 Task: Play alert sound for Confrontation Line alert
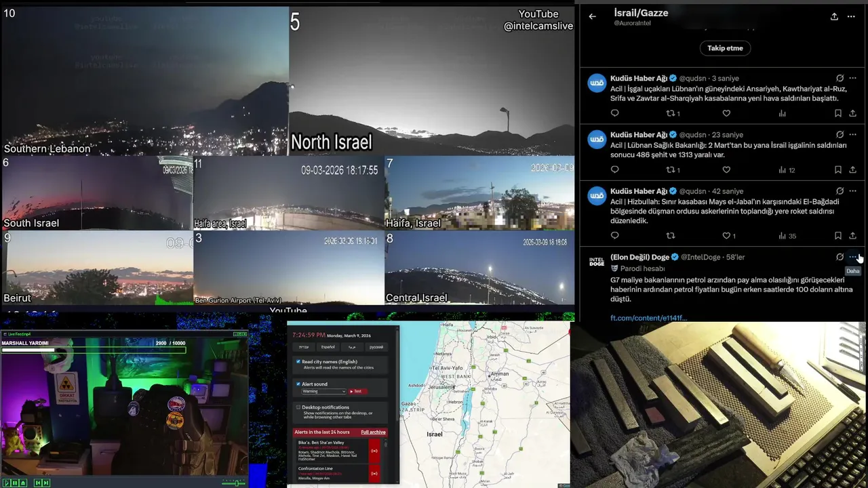374,473
